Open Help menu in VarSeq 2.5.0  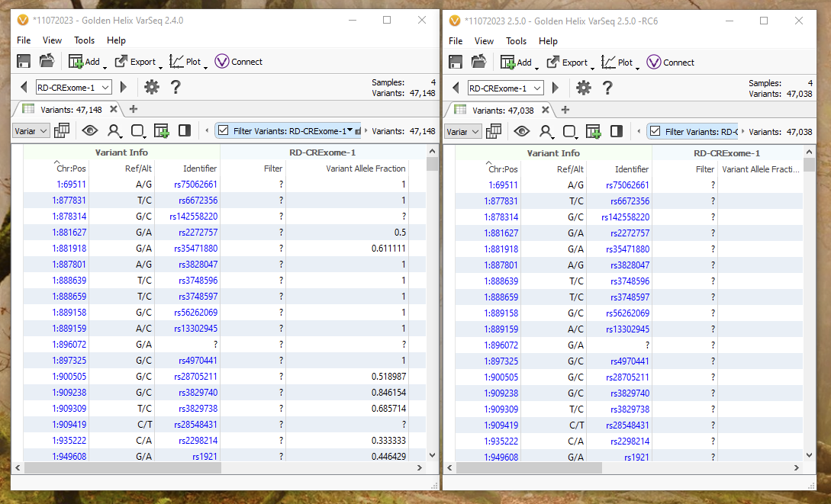[548, 40]
